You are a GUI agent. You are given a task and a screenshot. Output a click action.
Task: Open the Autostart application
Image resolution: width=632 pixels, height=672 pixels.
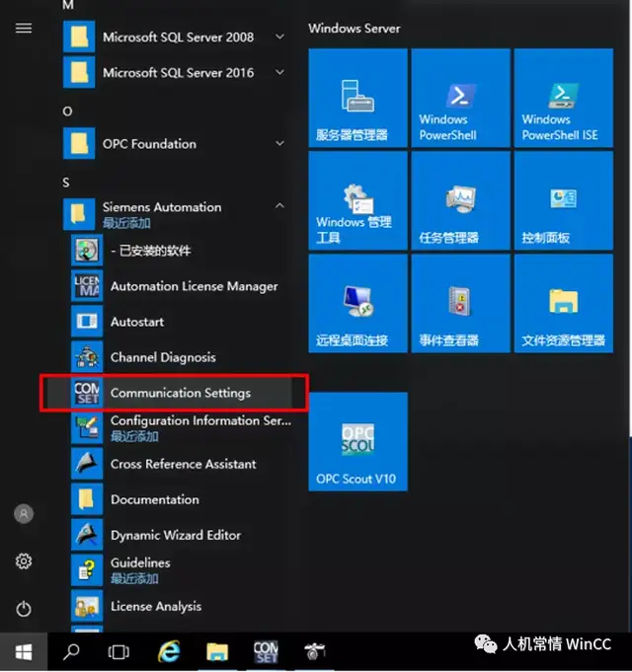click(x=136, y=322)
